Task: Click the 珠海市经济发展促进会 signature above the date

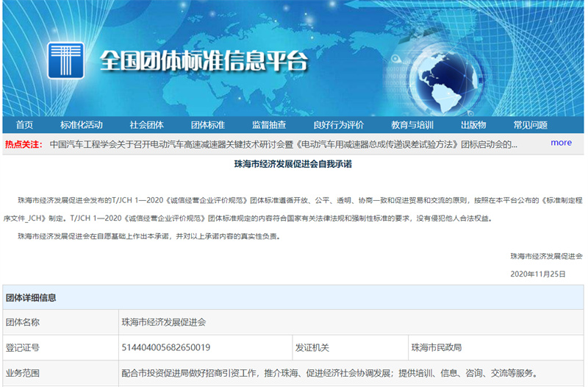Action: [x=546, y=256]
